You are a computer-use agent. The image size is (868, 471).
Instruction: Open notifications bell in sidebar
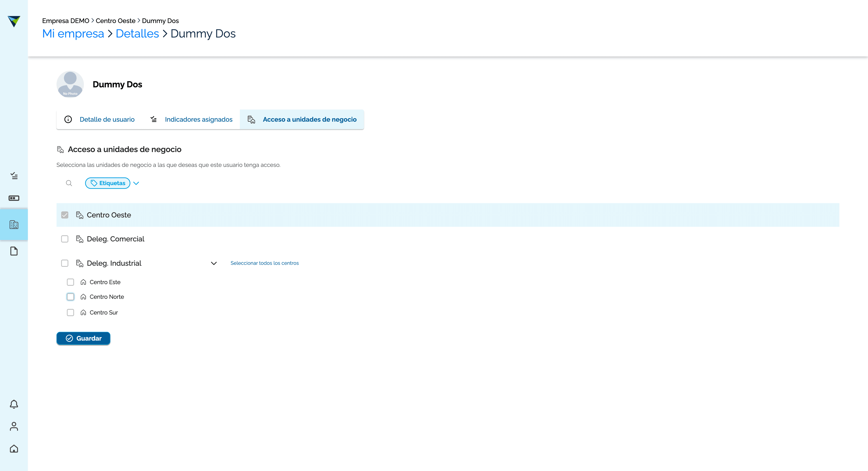pyautogui.click(x=14, y=404)
